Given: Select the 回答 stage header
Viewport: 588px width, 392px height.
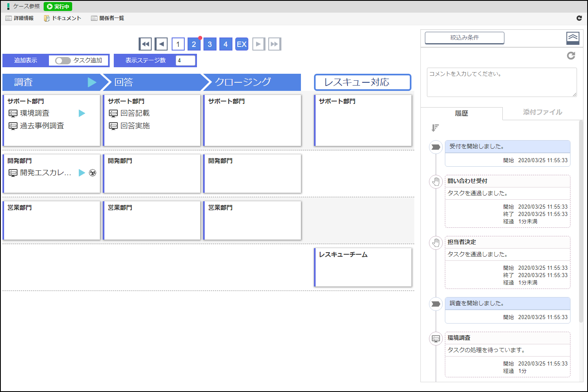Looking at the screenshot, I should [x=152, y=82].
